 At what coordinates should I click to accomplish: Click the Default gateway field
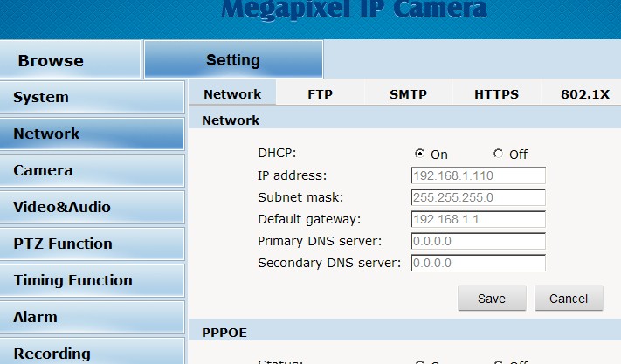point(478,219)
